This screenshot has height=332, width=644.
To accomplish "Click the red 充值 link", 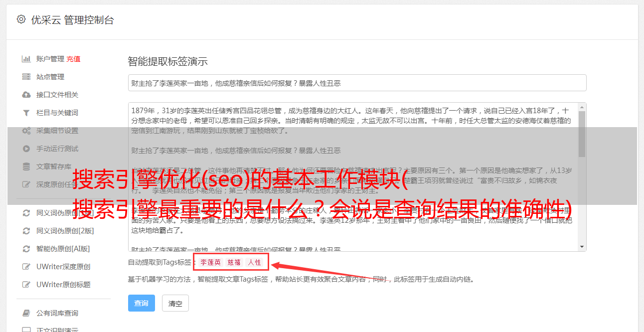I will click(73, 59).
